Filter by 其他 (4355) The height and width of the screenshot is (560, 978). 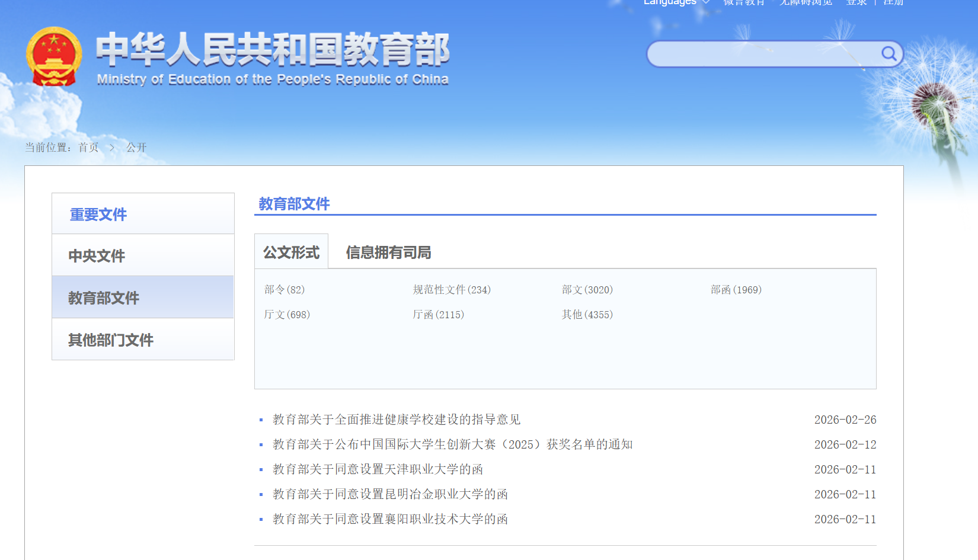(x=587, y=315)
